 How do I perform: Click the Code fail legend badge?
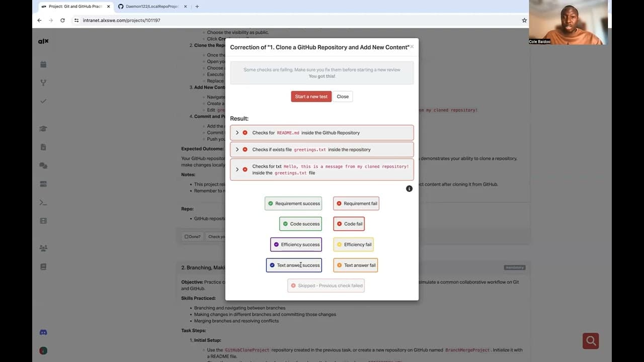click(349, 224)
